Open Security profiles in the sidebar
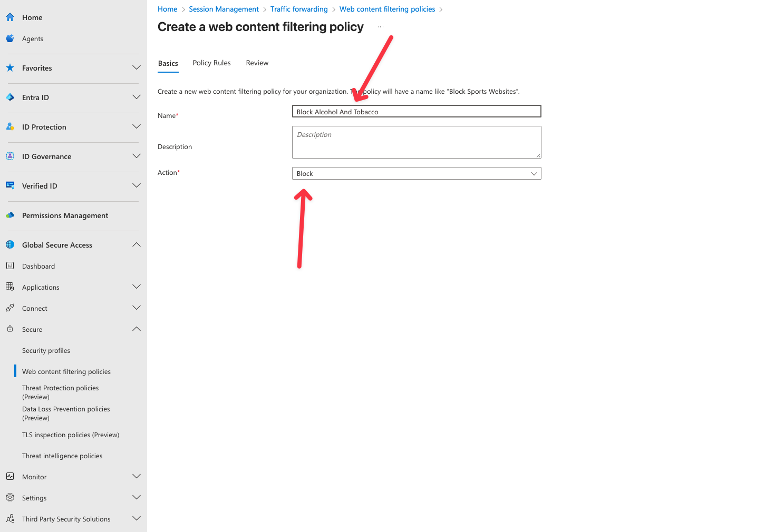Image resolution: width=765 pixels, height=532 pixels. click(46, 351)
